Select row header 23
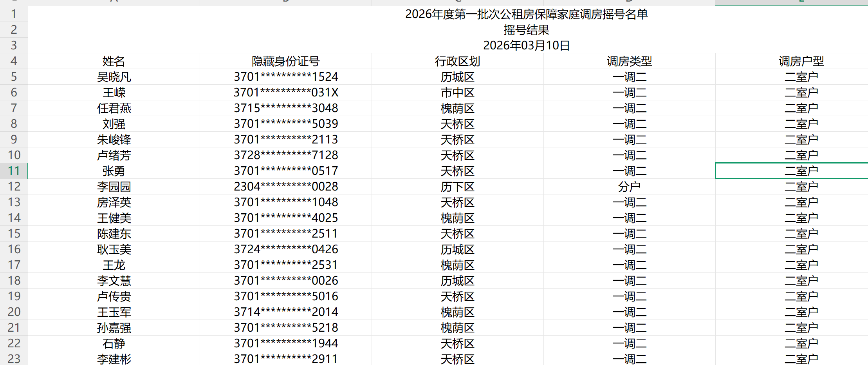The image size is (868, 365). [x=14, y=359]
